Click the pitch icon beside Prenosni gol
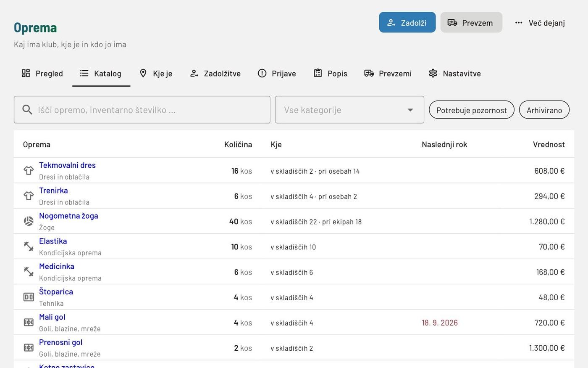 click(x=29, y=347)
